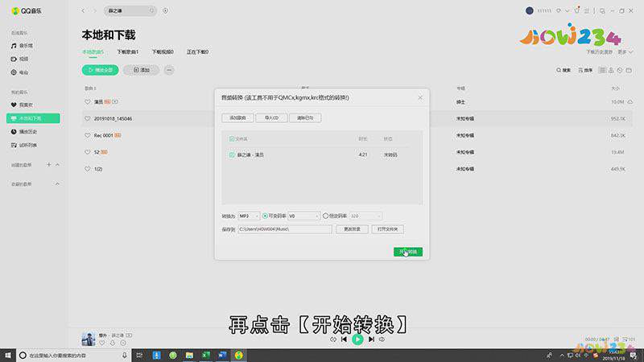Screen dimensions: 644x362
Task: Switch to the 本地歌曲 tab
Action: tap(93, 52)
